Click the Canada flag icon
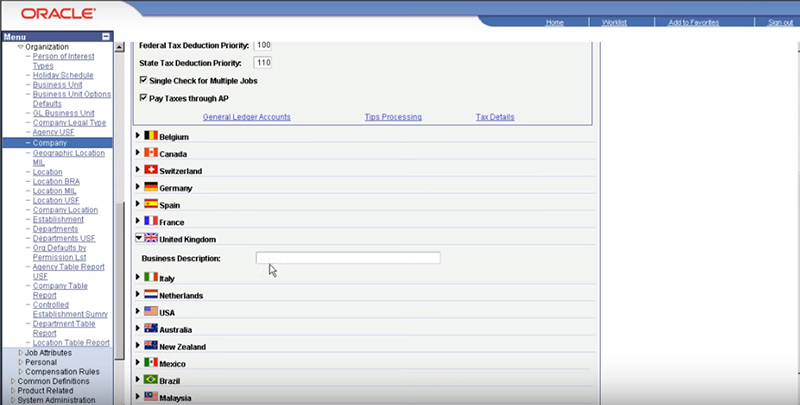Image resolution: width=800 pixels, height=405 pixels. [151, 153]
